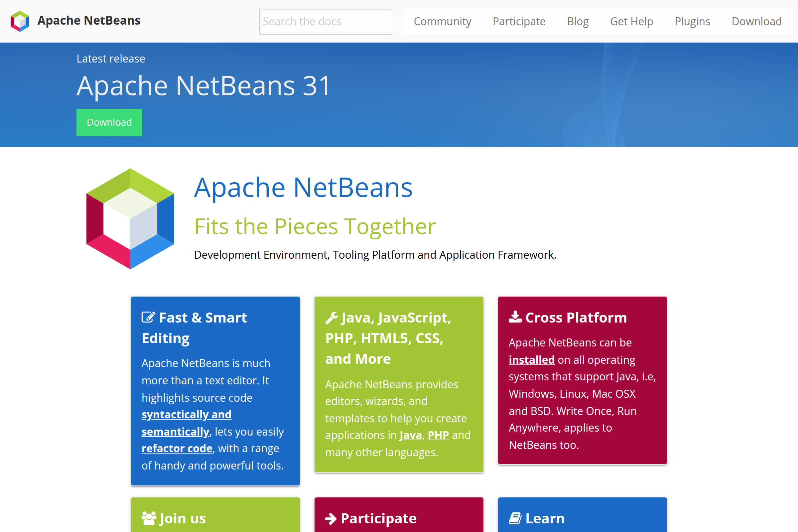The width and height of the screenshot is (798, 532).
Task: Click the wrench icon on the Java, JavaScript card
Action: [x=332, y=318]
